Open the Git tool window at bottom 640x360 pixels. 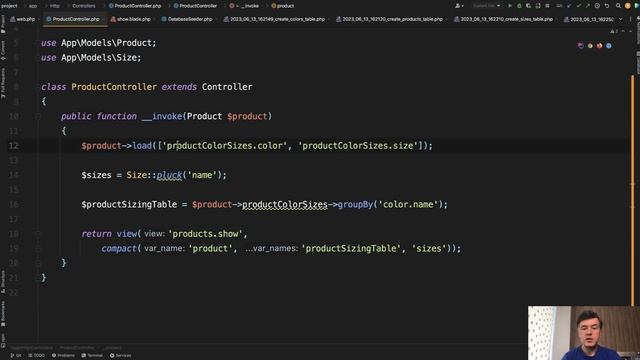16,356
